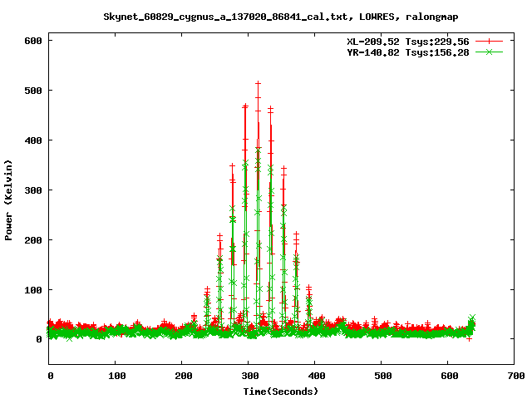Click the green legend line sample for YR
Viewport: 532px width, 399px height.
489,52
